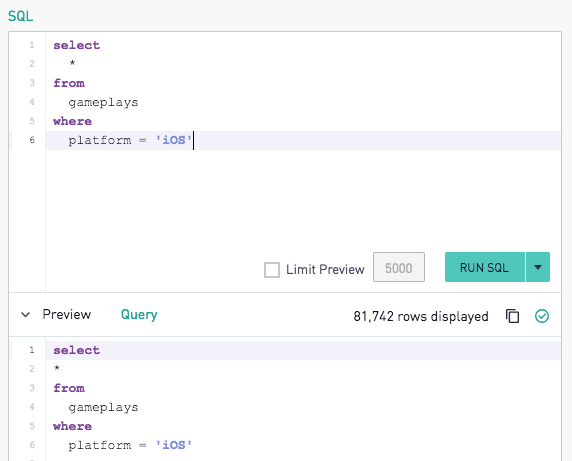Click the green success checkmark icon
Image resolution: width=572 pixels, height=461 pixels.
[x=542, y=316]
